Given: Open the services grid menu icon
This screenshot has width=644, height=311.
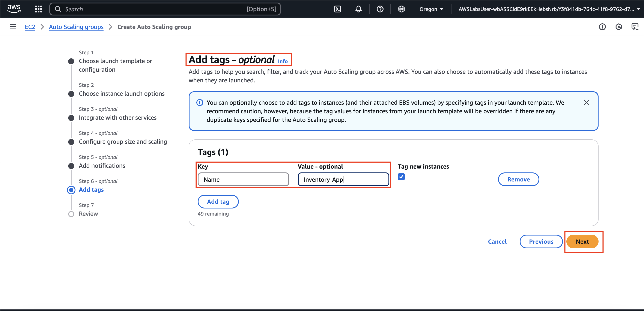Looking at the screenshot, I should pos(38,9).
